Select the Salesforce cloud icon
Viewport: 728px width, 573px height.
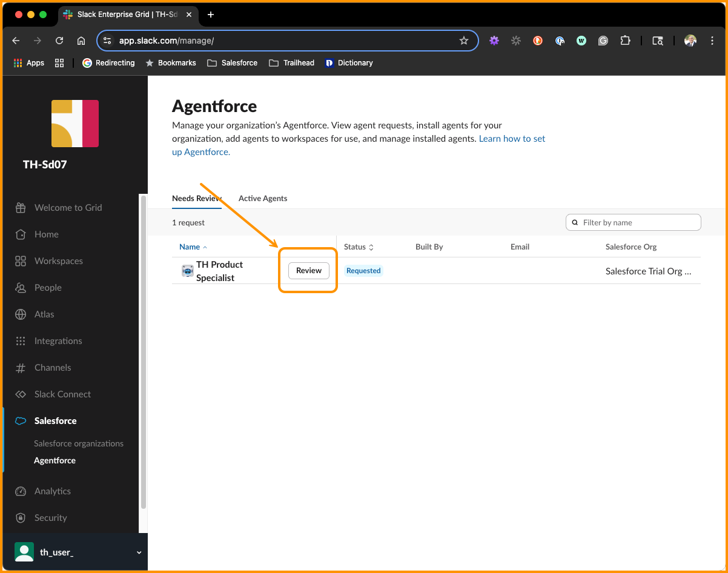pos(21,421)
